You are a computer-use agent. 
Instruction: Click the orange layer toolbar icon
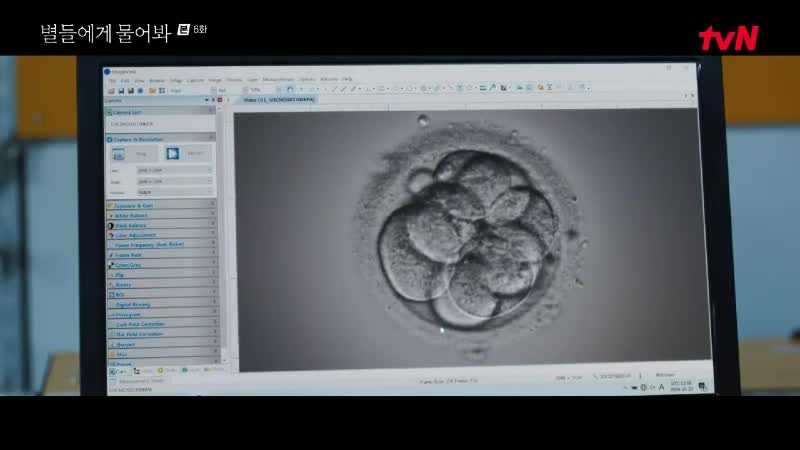click(x=540, y=87)
